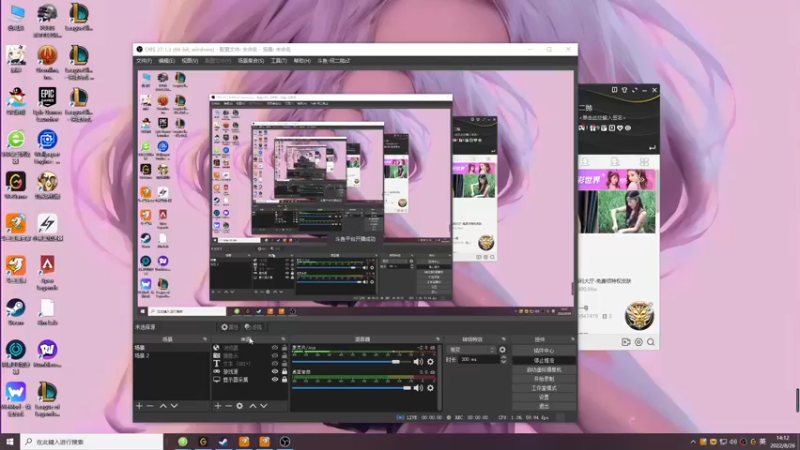Open the File (F) menu in OBS
800x450 pixels.
coord(144,61)
